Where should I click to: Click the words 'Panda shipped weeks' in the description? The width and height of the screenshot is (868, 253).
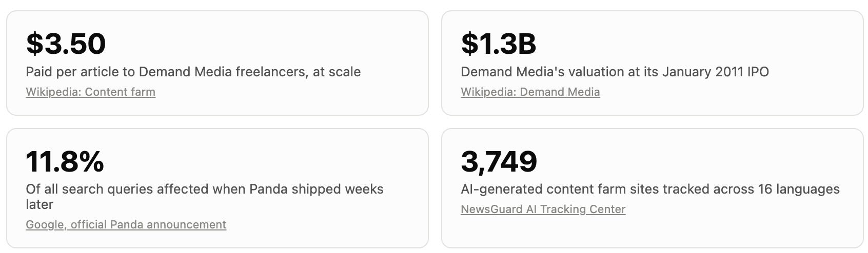tap(317, 189)
